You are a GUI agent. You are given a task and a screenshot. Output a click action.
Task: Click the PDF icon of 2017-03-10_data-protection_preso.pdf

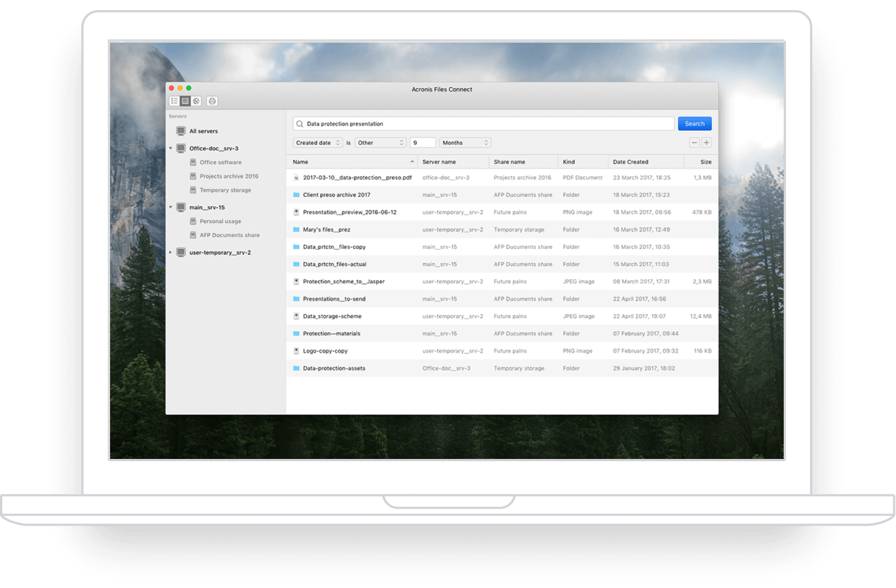pos(296,178)
